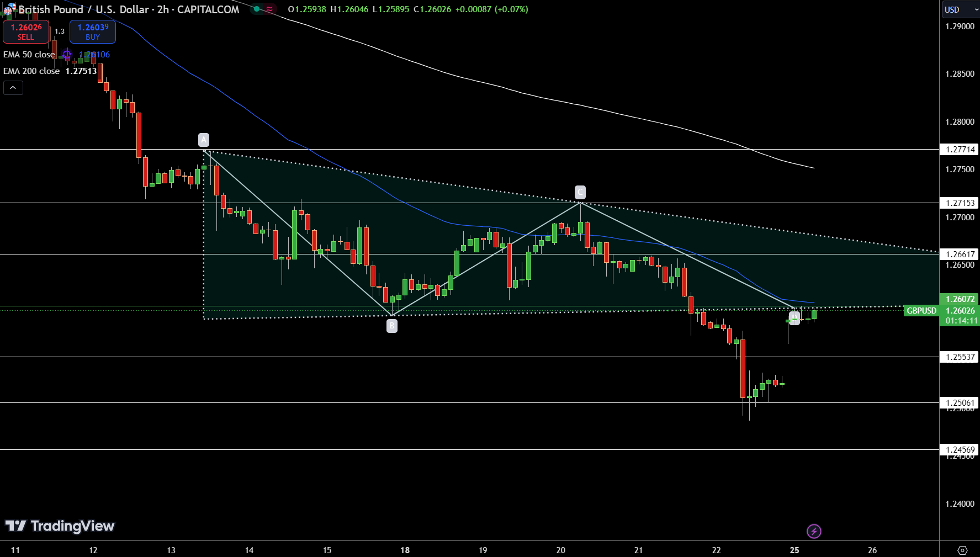This screenshot has height=557, width=980.
Task: Click the 1.29000 price scale label
Action: click(960, 26)
